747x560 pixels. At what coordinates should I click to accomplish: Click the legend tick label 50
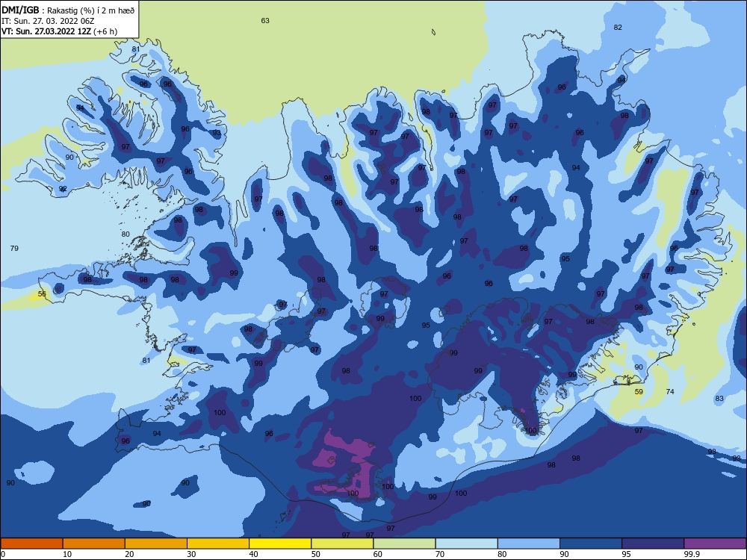coord(316,554)
